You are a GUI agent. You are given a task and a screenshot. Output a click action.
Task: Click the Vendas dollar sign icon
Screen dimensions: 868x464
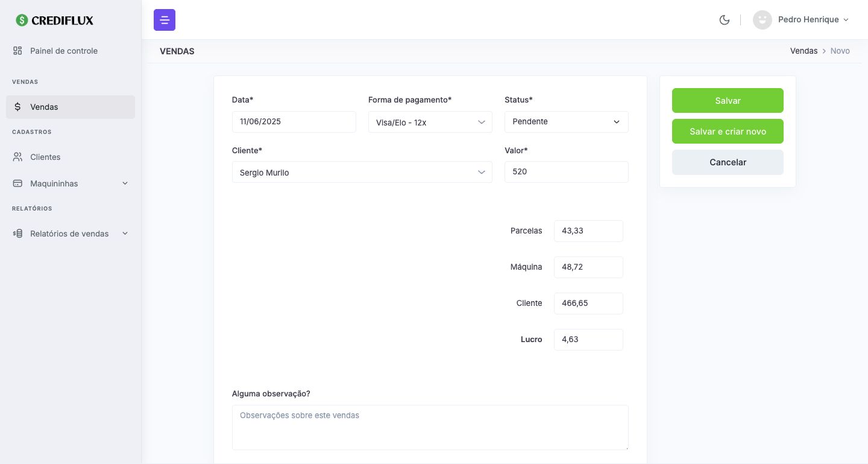pos(17,107)
